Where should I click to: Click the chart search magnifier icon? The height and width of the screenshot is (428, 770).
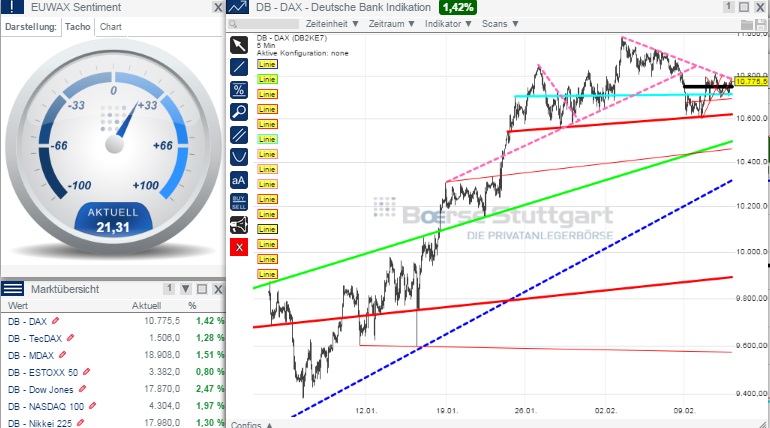point(233,24)
